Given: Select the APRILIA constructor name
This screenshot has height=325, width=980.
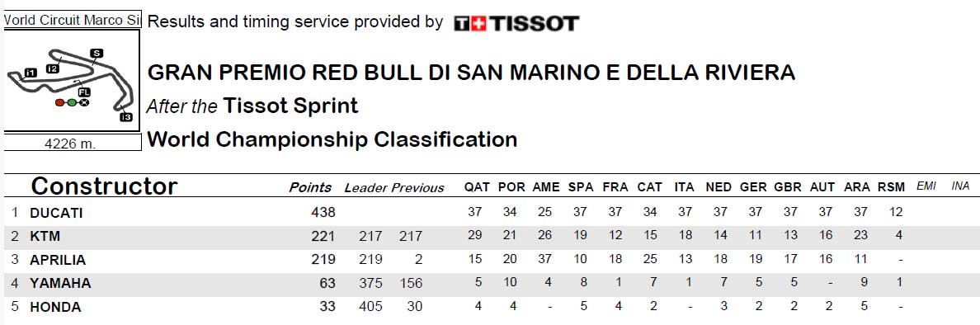Looking at the screenshot, I should coord(58,260).
